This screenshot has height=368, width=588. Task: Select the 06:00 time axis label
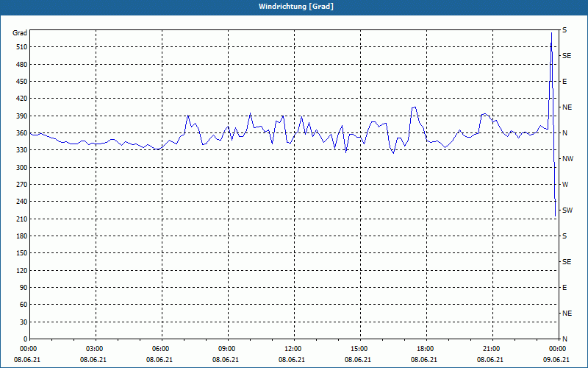(x=160, y=349)
